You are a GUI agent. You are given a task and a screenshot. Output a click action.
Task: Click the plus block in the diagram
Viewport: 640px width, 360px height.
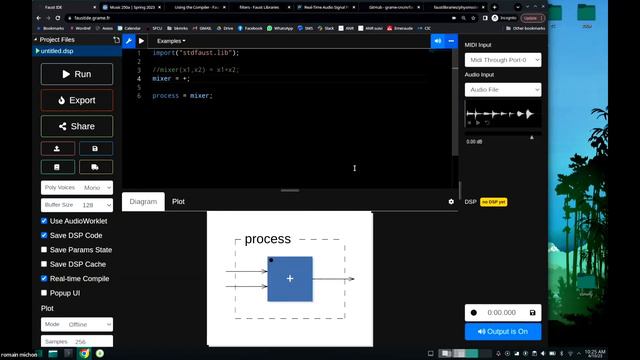point(290,279)
